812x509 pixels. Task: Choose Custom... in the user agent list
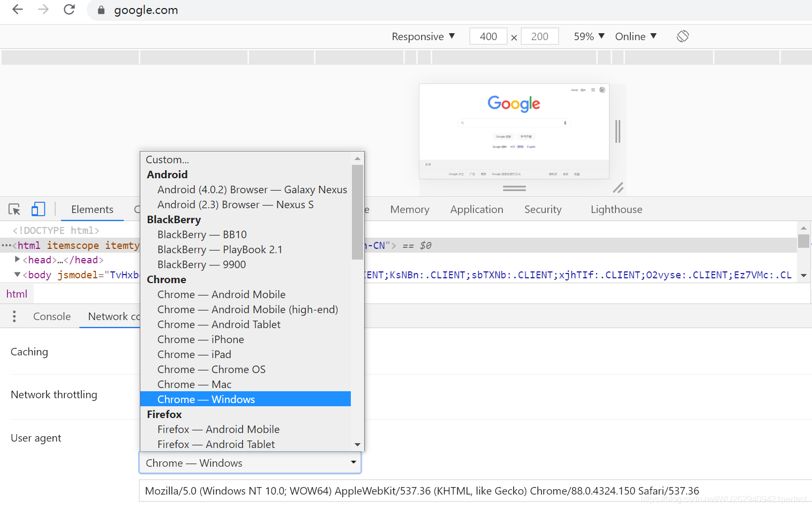pyautogui.click(x=245, y=159)
